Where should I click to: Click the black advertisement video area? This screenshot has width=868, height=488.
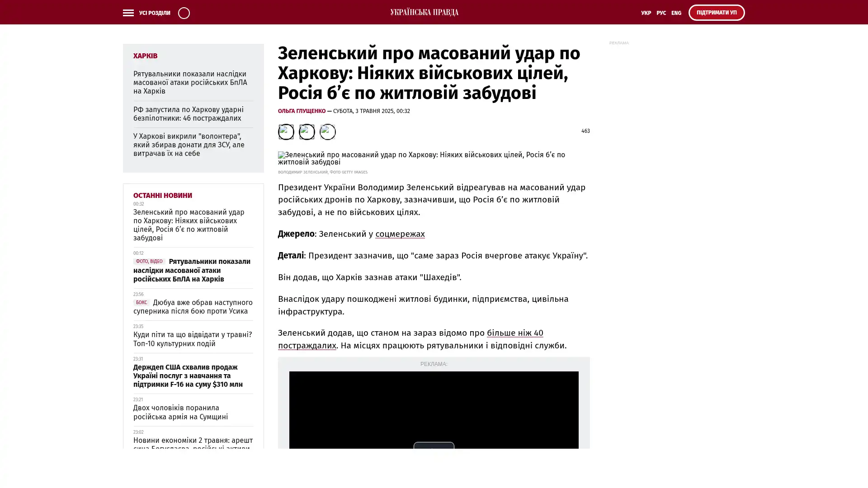(434, 407)
